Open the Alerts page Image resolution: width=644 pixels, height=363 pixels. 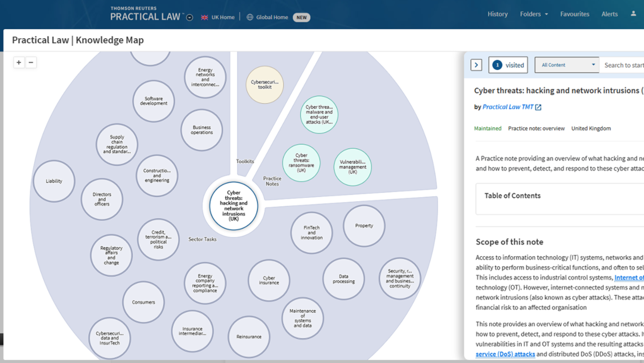(x=609, y=14)
